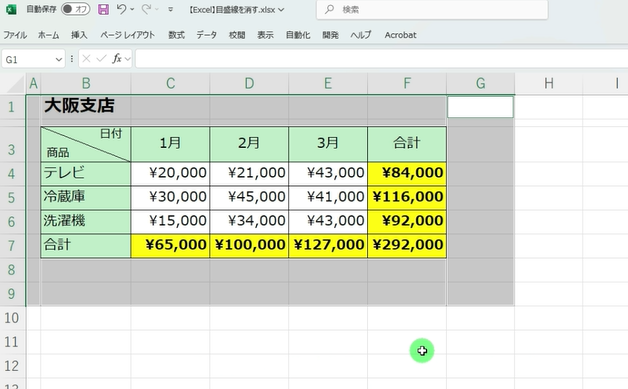The image size is (628, 389).
Task: Open the undo history dropdown arrow
Action: click(x=132, y=9)
